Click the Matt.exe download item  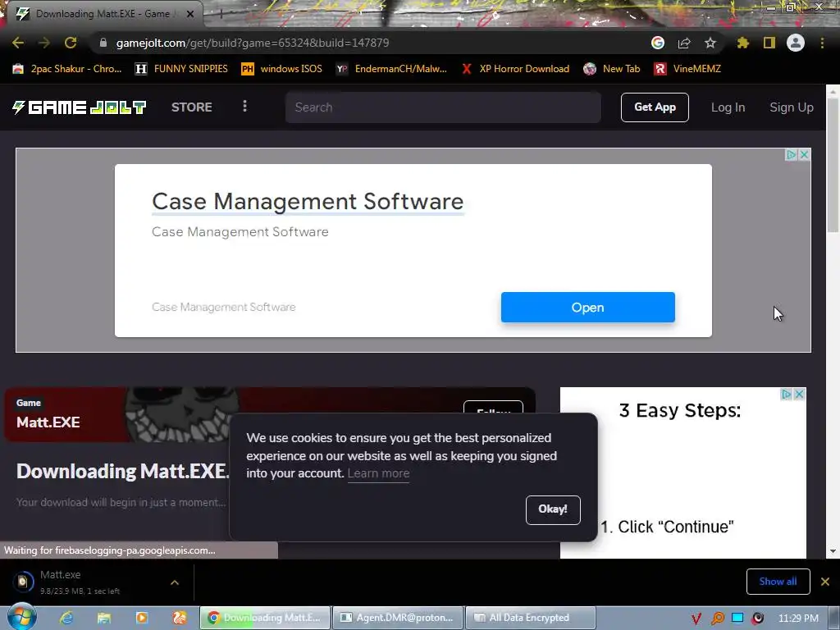pos(80,582)
